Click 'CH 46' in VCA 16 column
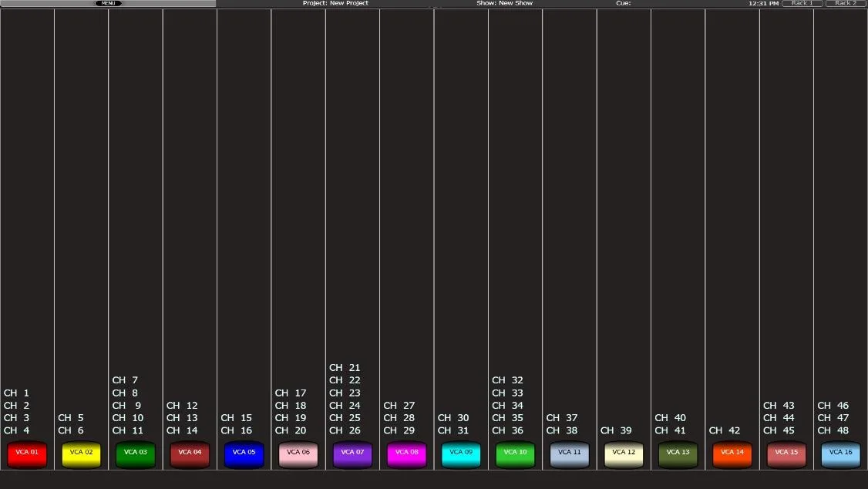 pyautogui.click(x=833, y=406)
